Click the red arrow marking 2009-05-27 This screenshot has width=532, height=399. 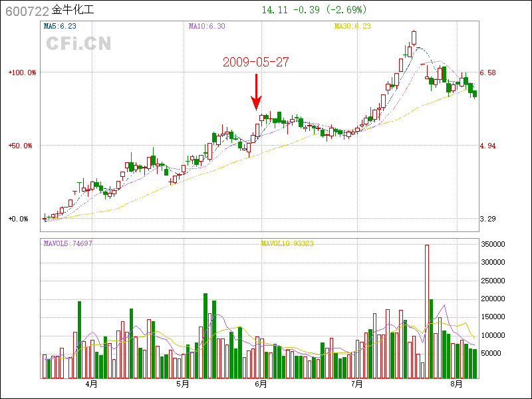tap(256, 92)
